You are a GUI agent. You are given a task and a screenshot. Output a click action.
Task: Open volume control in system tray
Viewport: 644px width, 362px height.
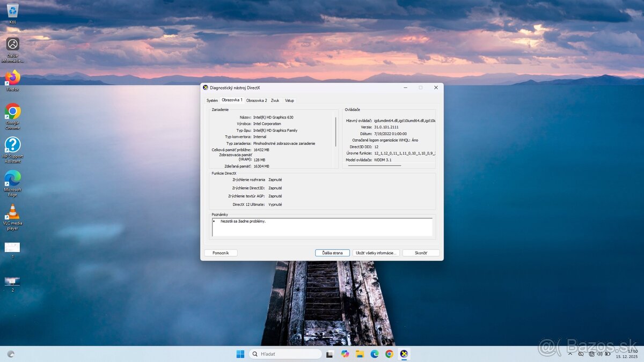[599, 354]
